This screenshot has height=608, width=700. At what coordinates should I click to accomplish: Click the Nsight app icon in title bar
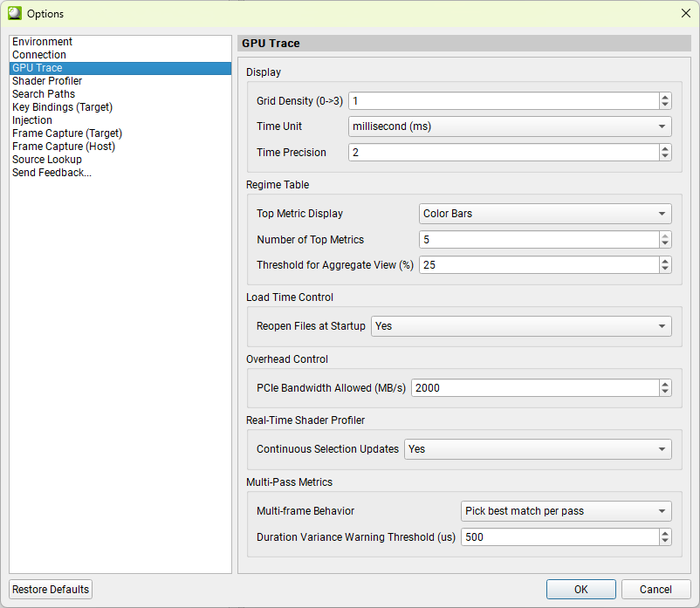pos(15,13)
